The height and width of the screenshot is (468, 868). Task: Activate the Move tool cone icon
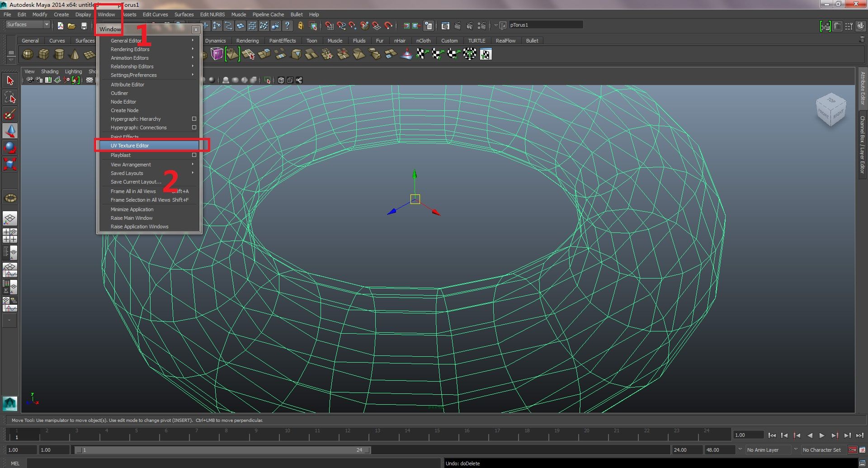pos(10,131)
